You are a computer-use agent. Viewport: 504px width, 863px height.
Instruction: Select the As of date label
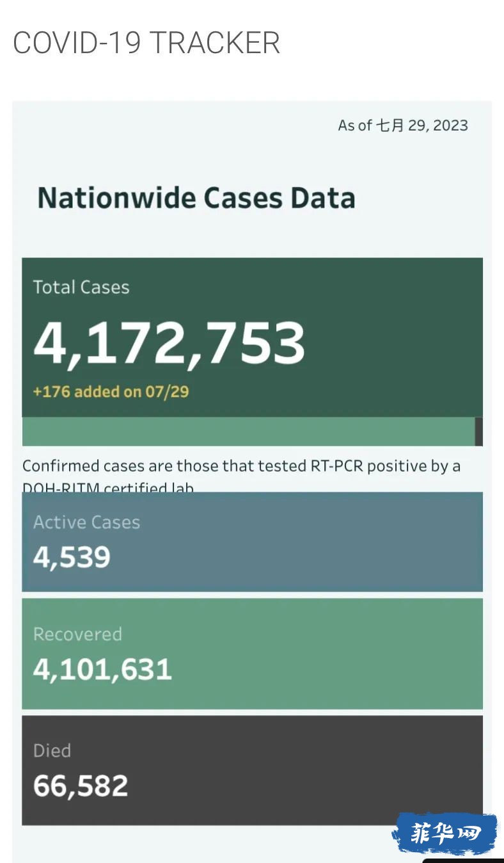coord(403,125)
